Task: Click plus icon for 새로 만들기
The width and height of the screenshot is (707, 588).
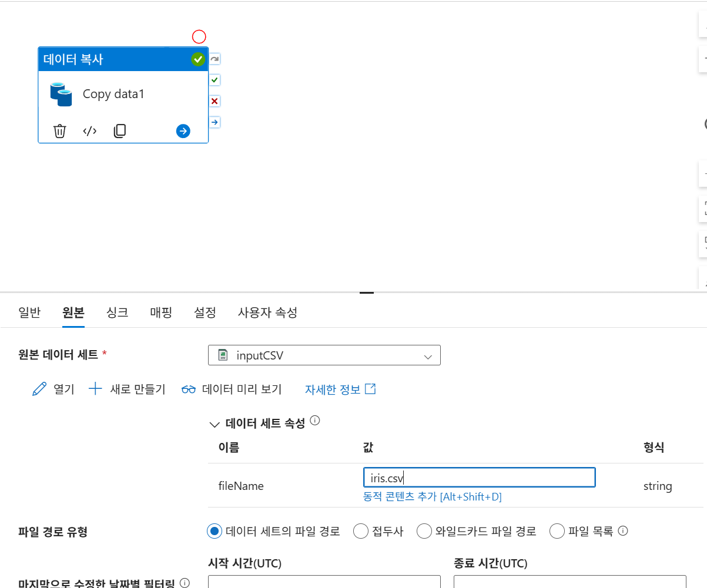Action: pyautogui.click(x=95, y=389)
